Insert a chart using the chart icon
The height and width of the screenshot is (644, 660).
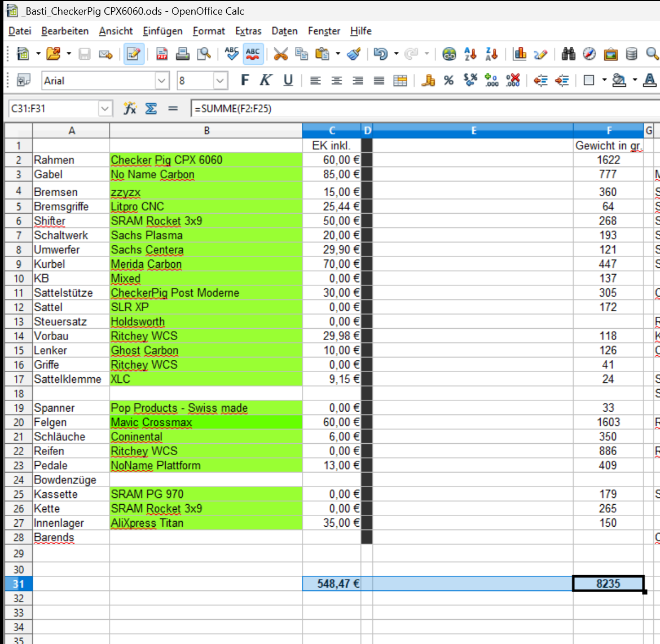(520, 54)
